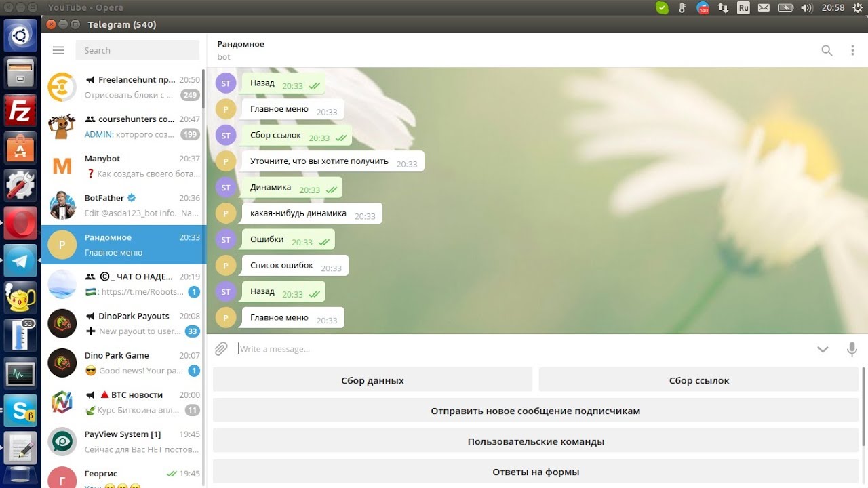The width and height of the screenshot is (868, 488).
Task: Search within the Рандомное chat using magnifier
Action: [x=827, y=50]
